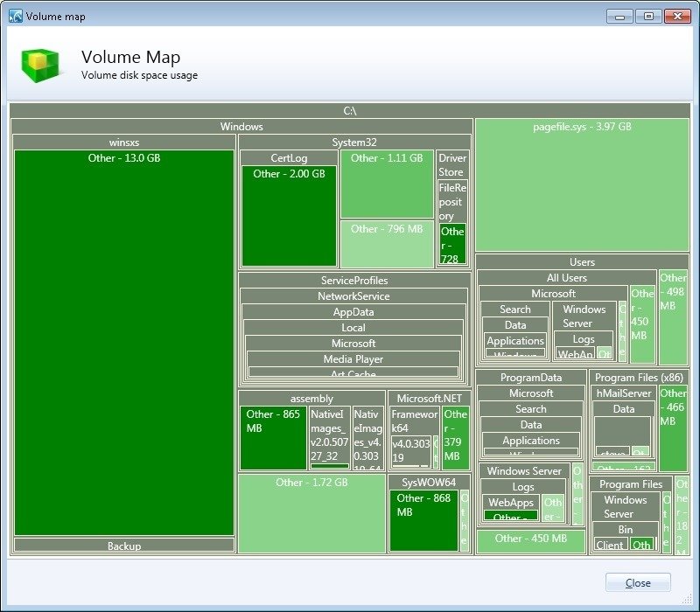This screenshot has width=700, height=612.
Task: Select the ProgramData folder header
Action: 531,378
